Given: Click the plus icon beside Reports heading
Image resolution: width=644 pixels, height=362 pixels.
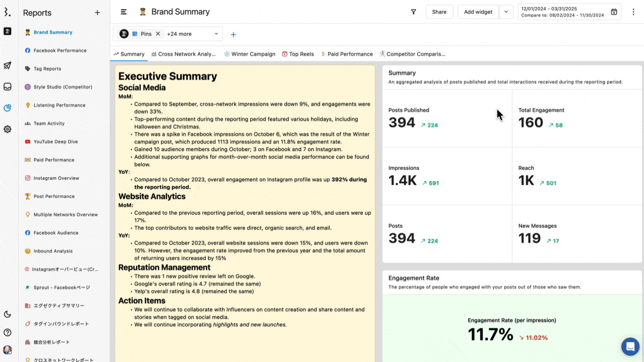Looking at the screenshot, I should tap(97, 13).
